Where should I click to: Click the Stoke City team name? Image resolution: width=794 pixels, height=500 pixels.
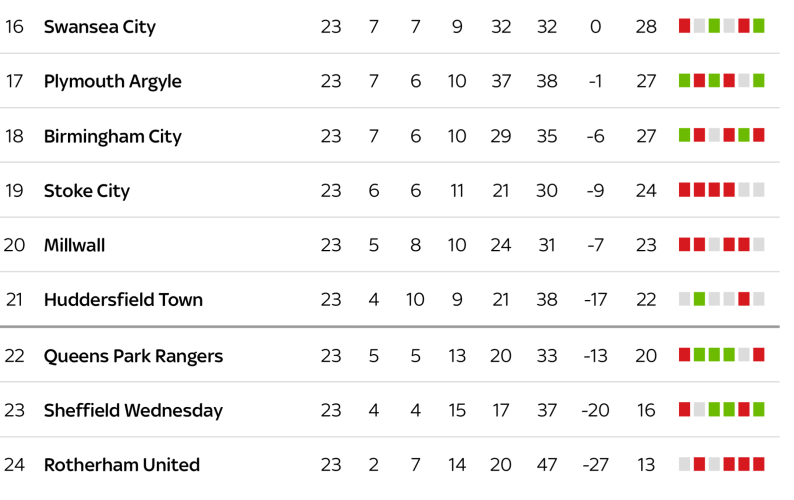[x=87, y=190]
